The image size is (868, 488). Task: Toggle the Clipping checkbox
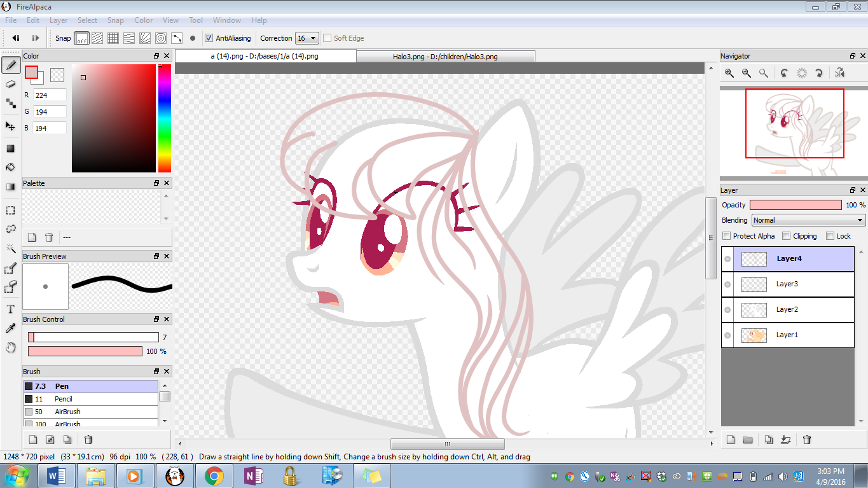(787, 236)
